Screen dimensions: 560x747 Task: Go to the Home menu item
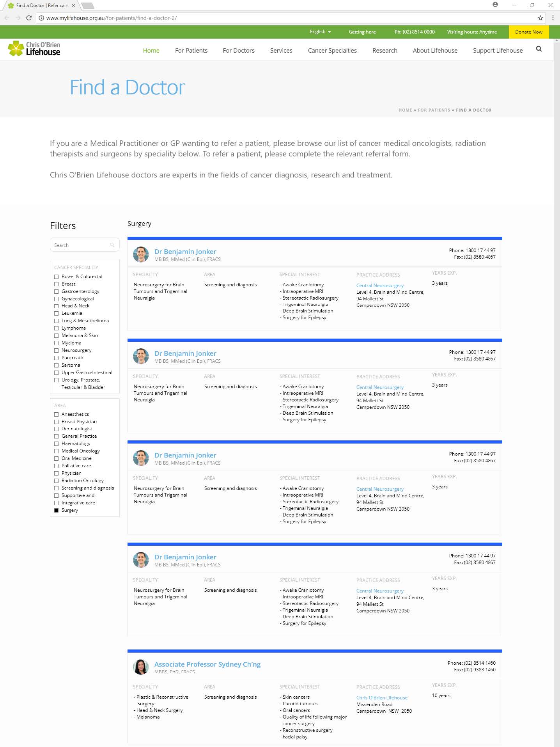pos(151,50)
